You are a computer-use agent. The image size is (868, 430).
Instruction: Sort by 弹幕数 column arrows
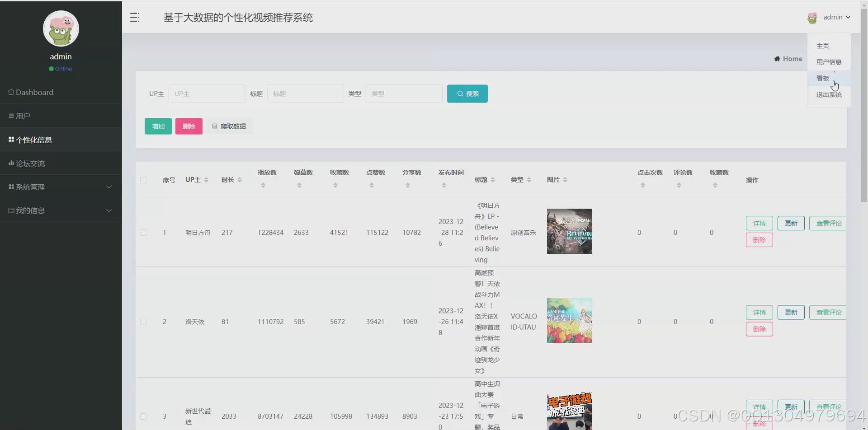point(299,185)
